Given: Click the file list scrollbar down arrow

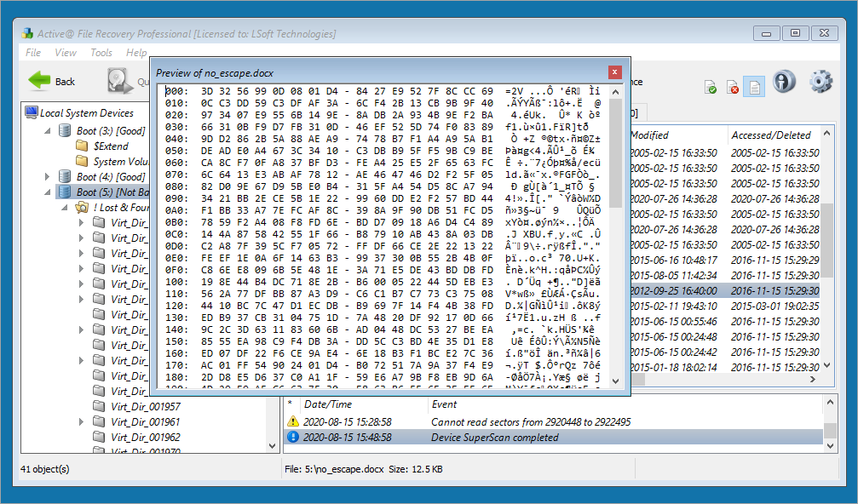Looking at the screenshot, I should [826, 364].
